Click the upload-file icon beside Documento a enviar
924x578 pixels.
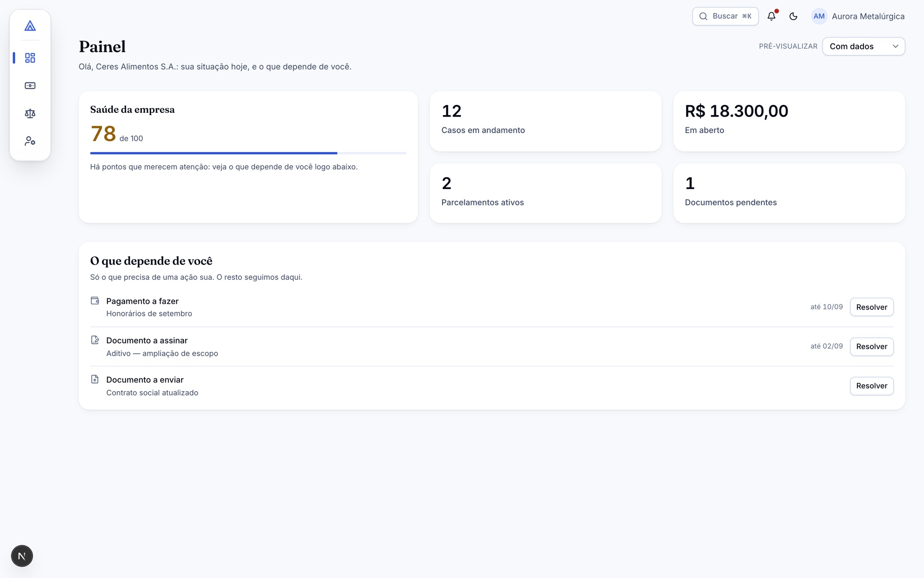(95, 379)
